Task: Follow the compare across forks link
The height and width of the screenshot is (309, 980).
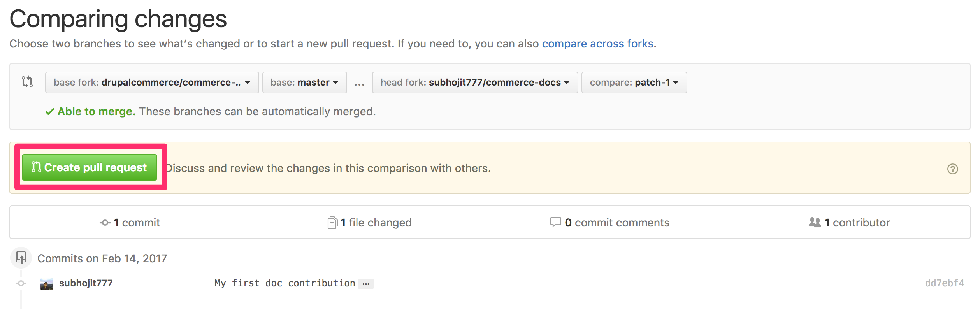Action: [x=597, y=44]
